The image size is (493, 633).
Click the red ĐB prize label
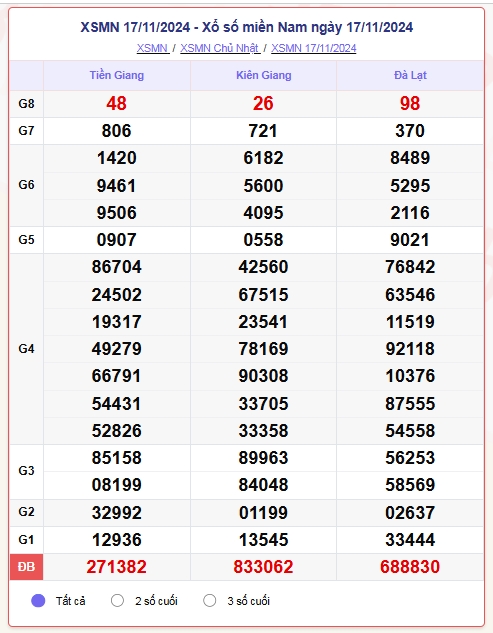(26, 567)
